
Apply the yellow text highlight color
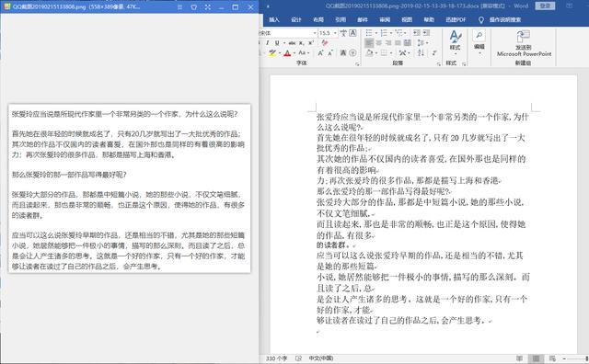point(272,53)
